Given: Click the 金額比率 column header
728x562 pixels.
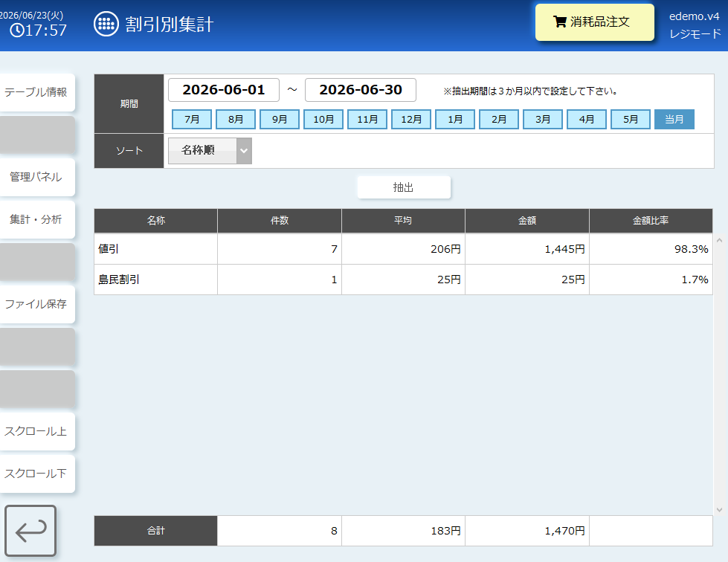Looking at the screenshot, I should [x=651, y=221].
